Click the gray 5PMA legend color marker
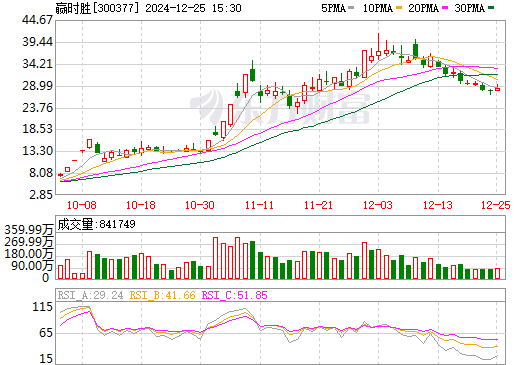This screenshot has height=365, width=520. 351,8
